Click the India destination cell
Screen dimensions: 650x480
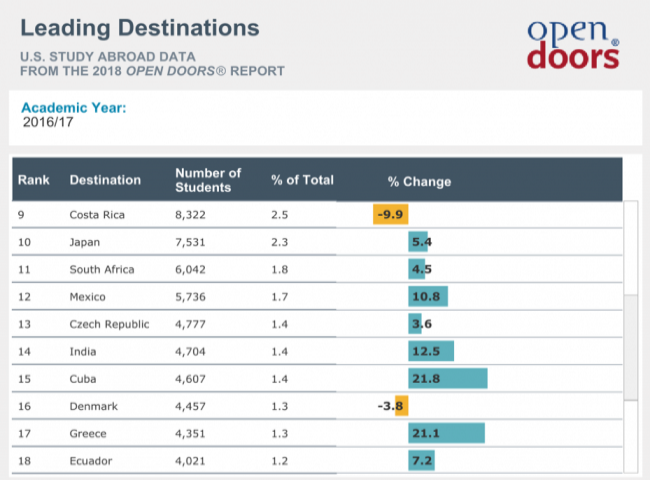point(83,352)
